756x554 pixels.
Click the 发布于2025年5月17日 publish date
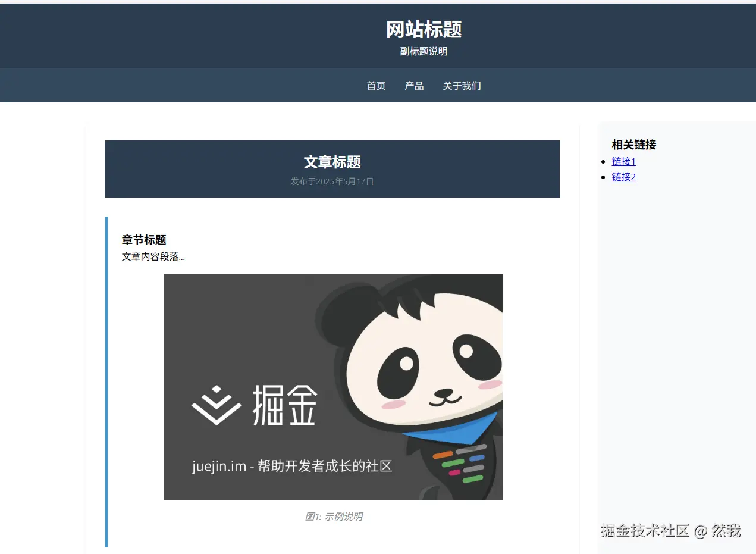332,181
